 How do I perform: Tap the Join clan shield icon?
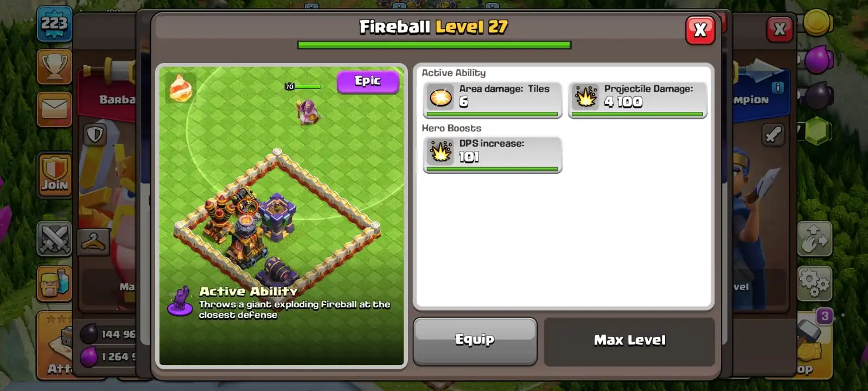coord(54,174)
